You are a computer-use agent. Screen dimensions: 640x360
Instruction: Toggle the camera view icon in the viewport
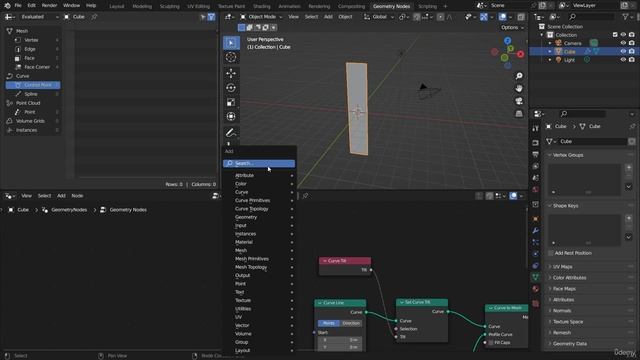519,101
